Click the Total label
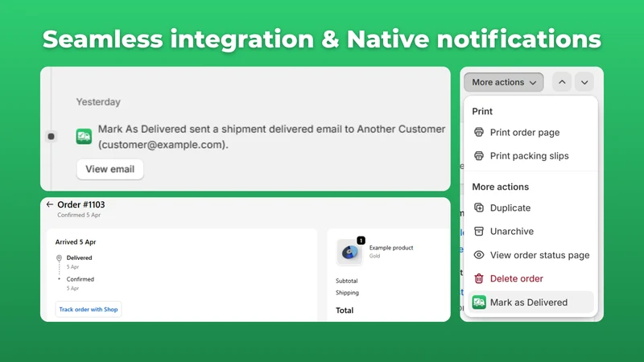 click(x=345, y=311)
